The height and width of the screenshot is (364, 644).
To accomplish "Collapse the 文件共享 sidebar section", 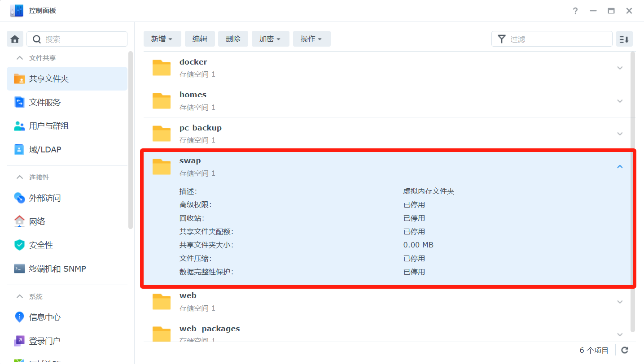I will click(x=20, y=58).
